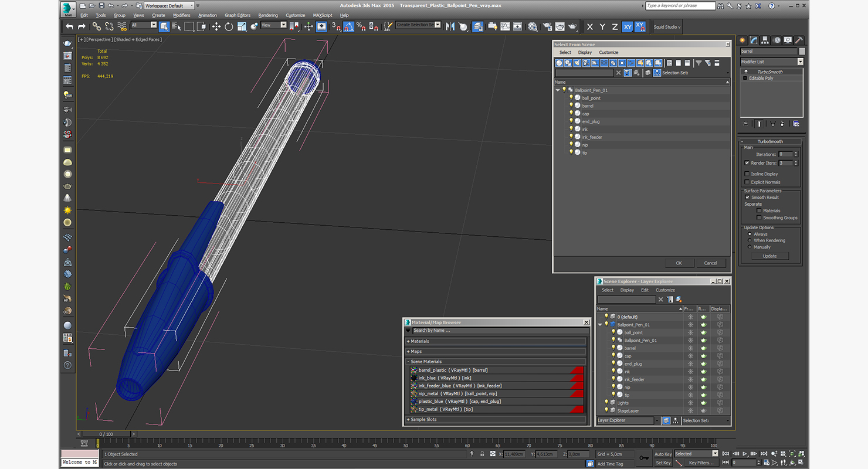Collapse the TurboSmooth rollout header
The image size is (868, 469).
click(x=770, y=141)
